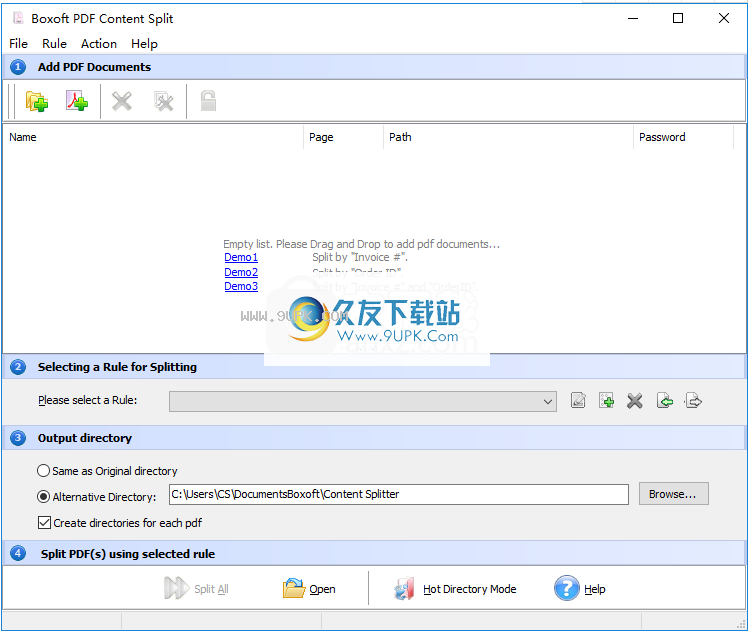Maximize the Boxoft PDF Content Split window
The height and width of the screenshot is (638, 754).
pos(678,18)
